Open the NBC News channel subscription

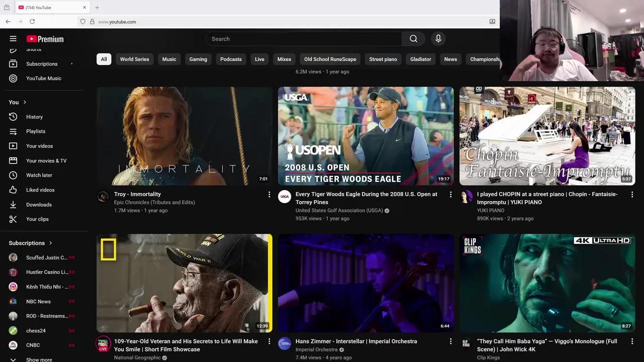tap(38, 302)
